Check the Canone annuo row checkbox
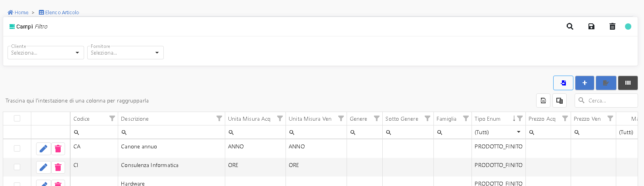The height and width of the screenshot is (186, 644). click(17, 148)
